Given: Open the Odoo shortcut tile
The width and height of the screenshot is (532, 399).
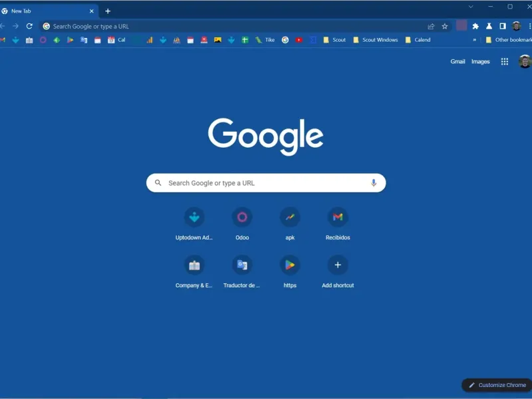Looking at the screenshot, I should pyautogui.click(x=242, y=224).
